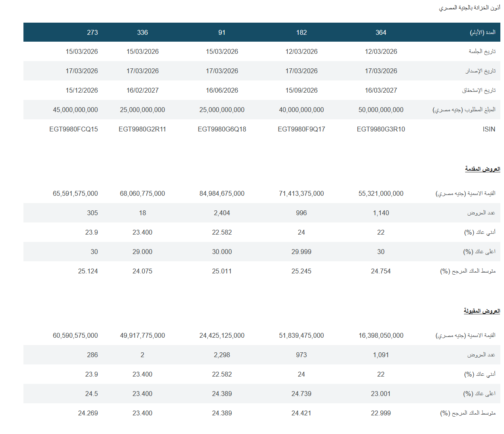Click the 91-day column header
Screen dimensions: 504x434
[222, 32]
